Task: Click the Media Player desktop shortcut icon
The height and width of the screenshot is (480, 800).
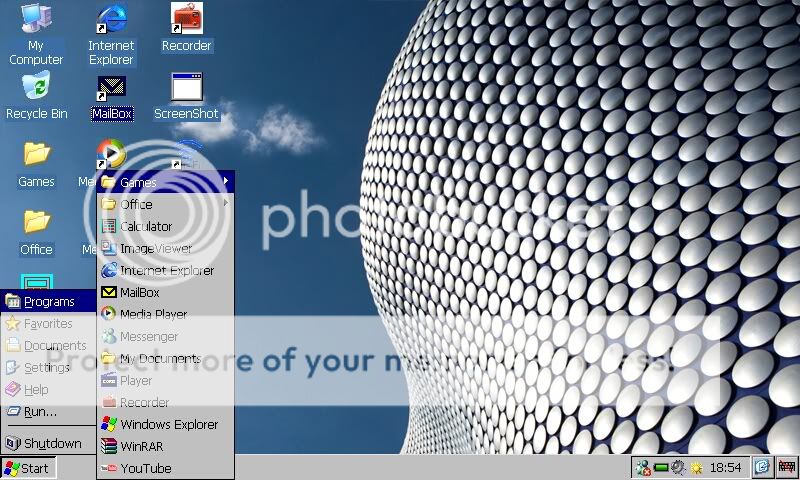Action: click(x=111, y=154)
